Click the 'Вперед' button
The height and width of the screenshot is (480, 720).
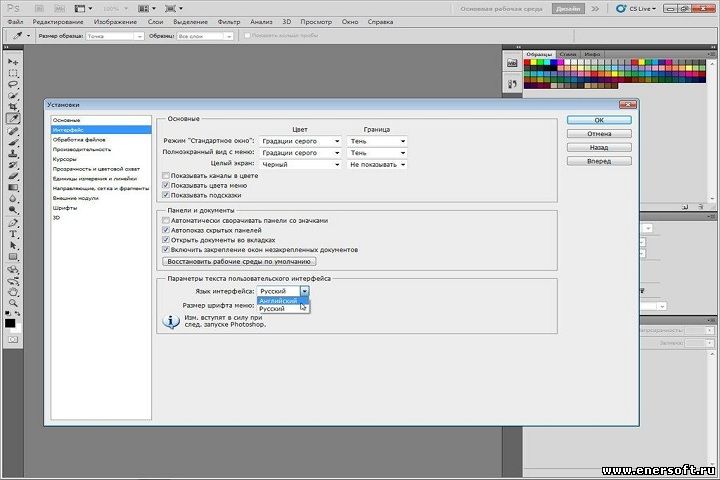tap(599, 161)
